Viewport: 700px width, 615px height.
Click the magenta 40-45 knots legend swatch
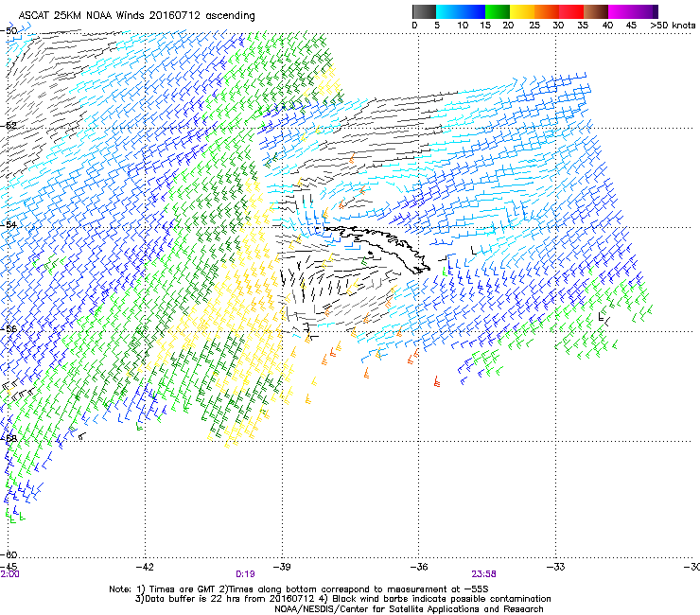point(621,11)
